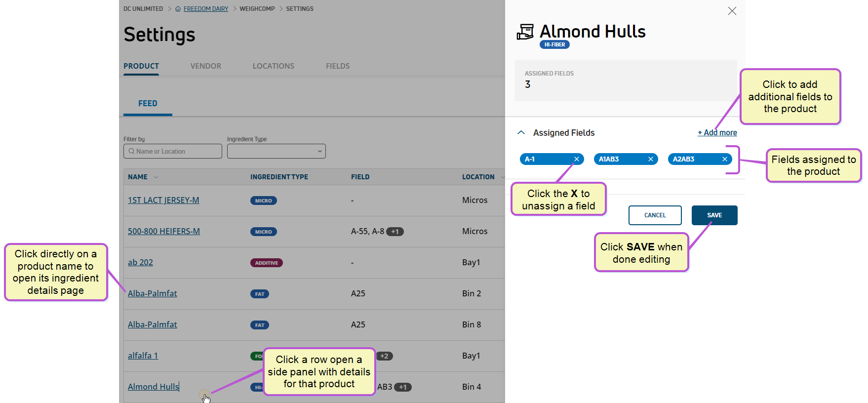The image size is (868, 403).
Task: Open the Ingredient Type dropdown
Action: coord(276,151)
